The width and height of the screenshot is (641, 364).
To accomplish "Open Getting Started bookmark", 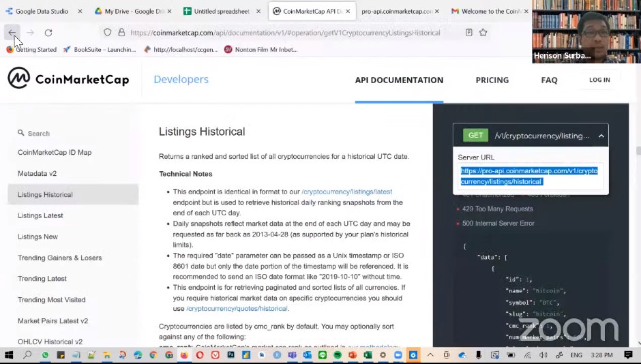I will [x=31, y=50].
